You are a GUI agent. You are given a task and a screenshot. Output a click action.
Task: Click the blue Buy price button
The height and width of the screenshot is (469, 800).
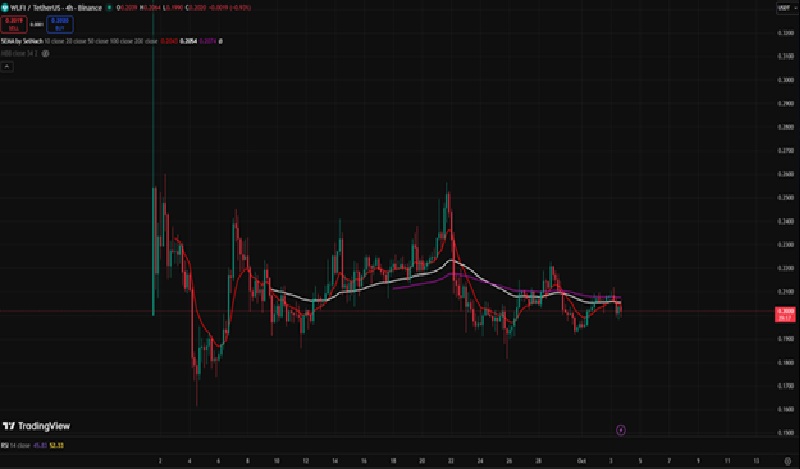click(x=59, y=21)
